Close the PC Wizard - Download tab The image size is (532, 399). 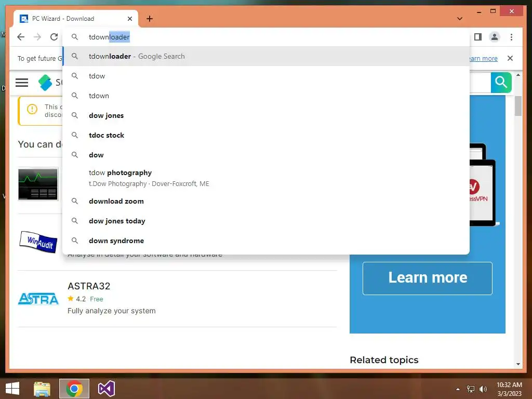(129, 19)
